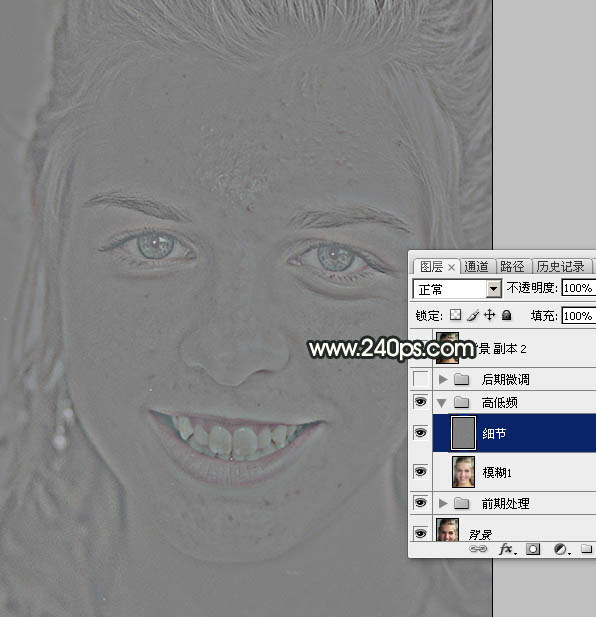Click new group folder icon

click(x=587, y=549)
